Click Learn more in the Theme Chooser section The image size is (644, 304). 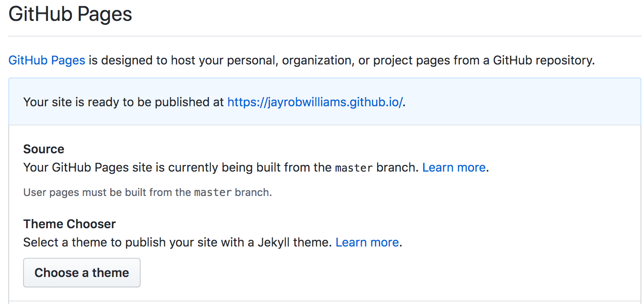click(x=367, y=242)
